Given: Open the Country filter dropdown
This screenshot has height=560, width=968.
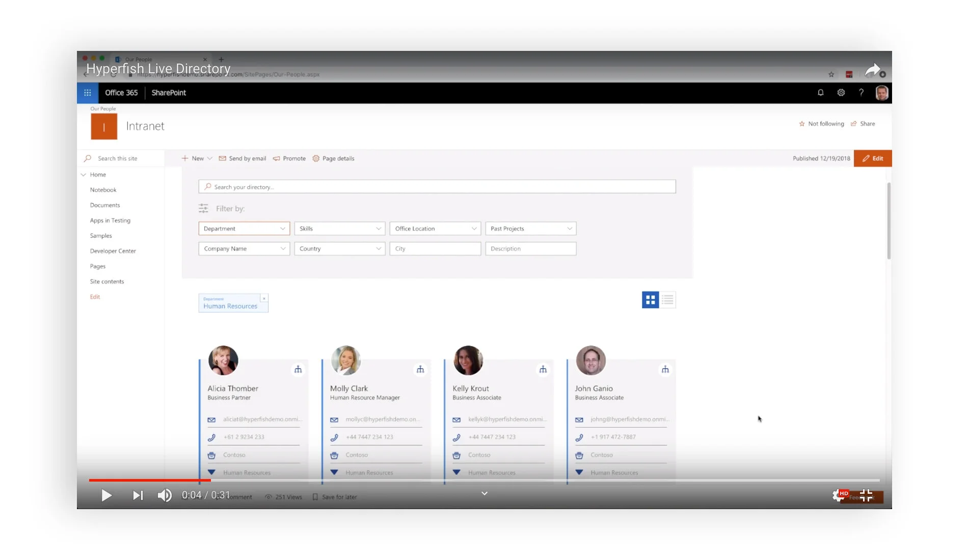Looking at the screenshot, I should tap(340, 248).
